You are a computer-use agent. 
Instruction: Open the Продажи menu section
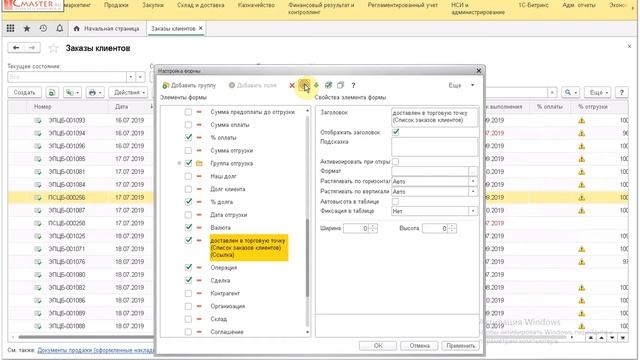(116, 5)
